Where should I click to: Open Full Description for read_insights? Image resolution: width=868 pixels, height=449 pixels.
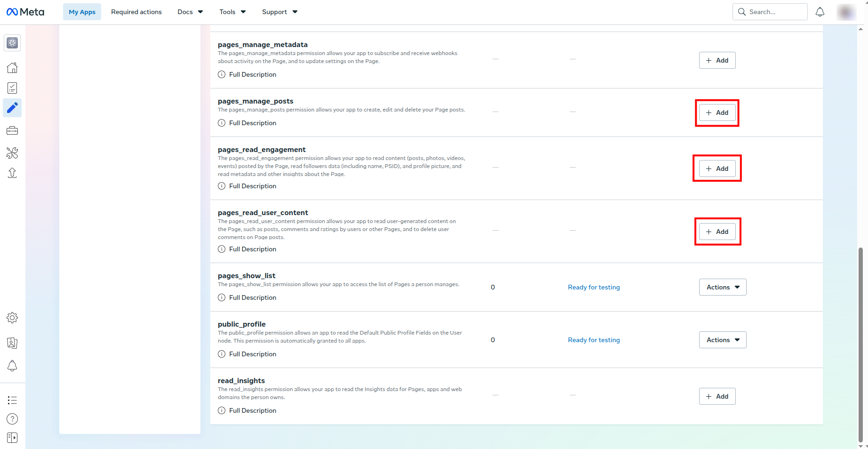pos(253,410)
